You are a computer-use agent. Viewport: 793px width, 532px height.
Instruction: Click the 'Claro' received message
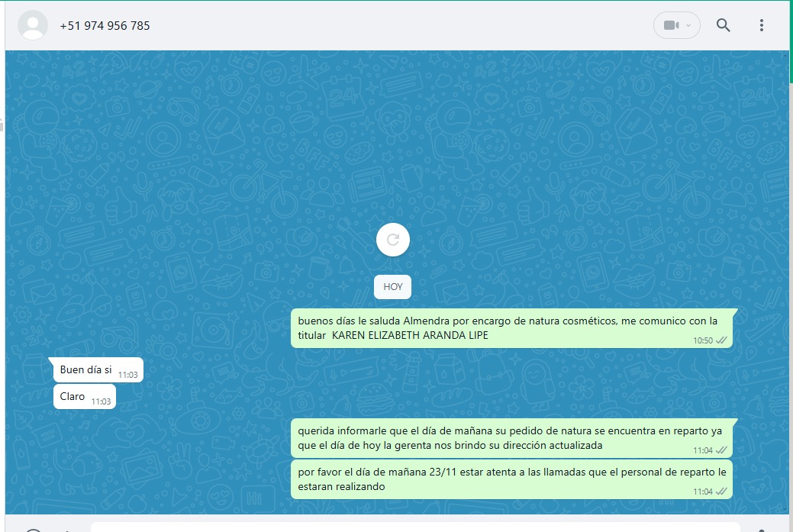point(73,397)
